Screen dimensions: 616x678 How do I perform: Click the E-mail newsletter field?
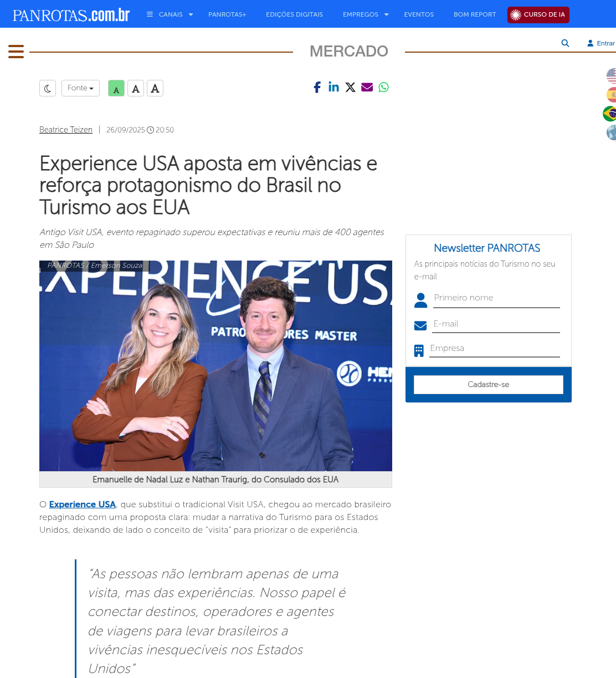496,324
